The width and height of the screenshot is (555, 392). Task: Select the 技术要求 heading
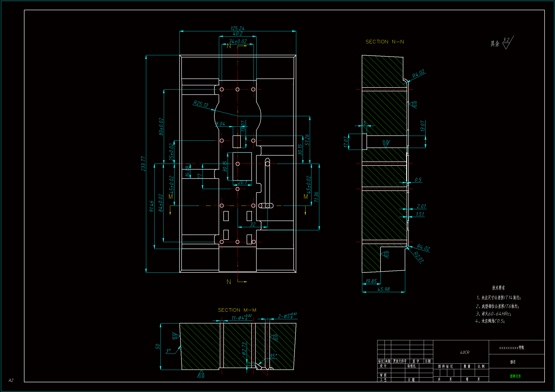[x=499, y=288]
